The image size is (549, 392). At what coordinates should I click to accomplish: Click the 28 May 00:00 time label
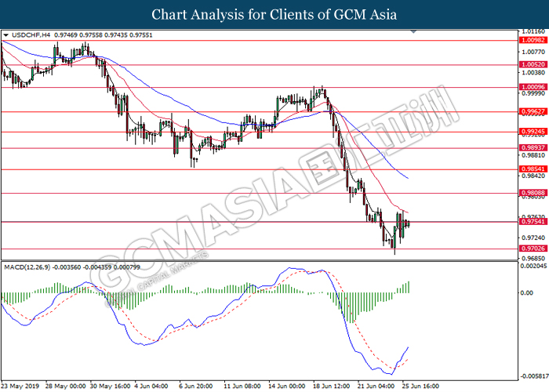point(65,386)
